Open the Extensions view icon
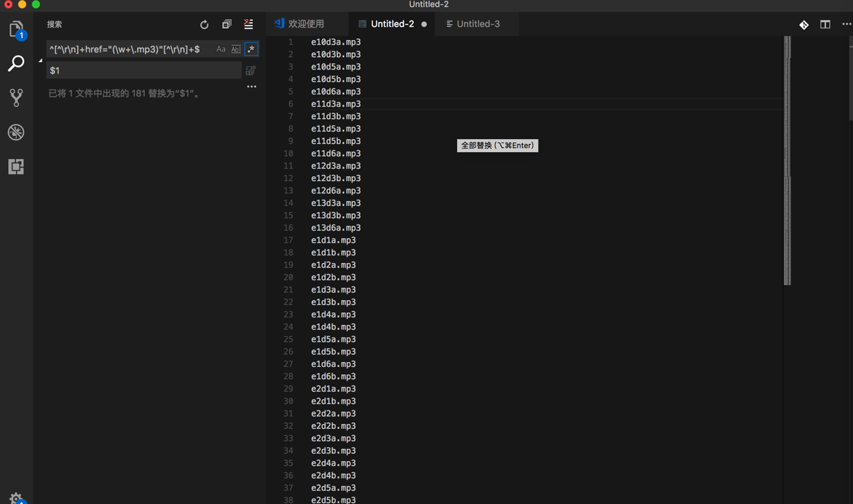 coord(16,167)
